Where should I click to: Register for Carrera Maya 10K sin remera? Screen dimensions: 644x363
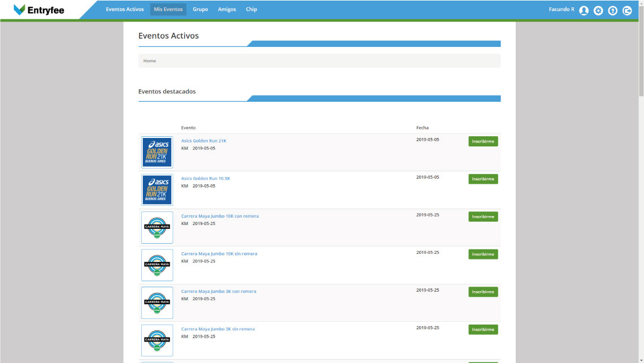tap(483, 254)
